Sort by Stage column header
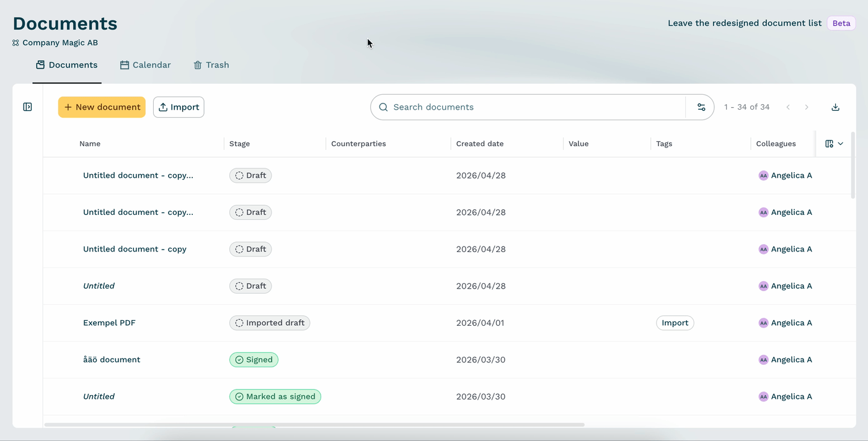This screenshot has height=441, width=868. [239, 144]
